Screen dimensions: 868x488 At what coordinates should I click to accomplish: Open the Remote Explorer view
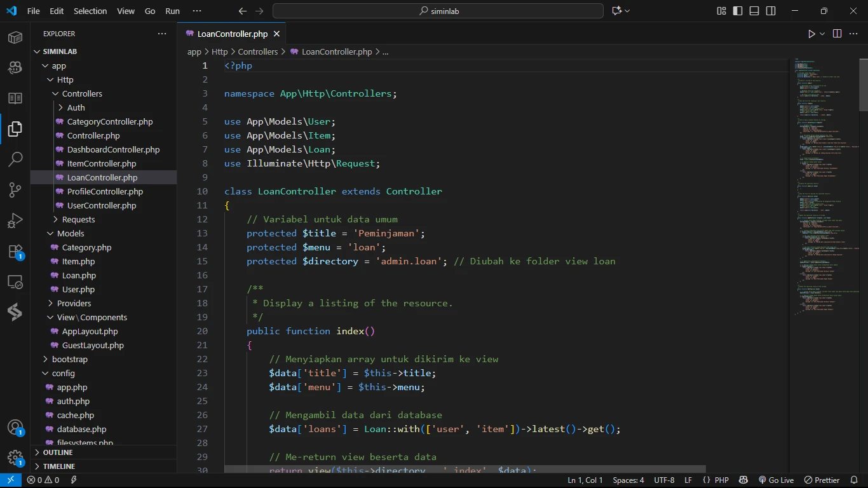(x=15, y=281)
